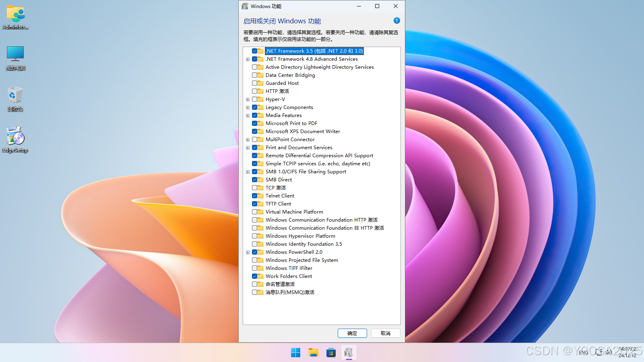Viewport: 644px width, 362px height.
Task: Click the Windows 功能 title bar icon
Action: point(245,6)
